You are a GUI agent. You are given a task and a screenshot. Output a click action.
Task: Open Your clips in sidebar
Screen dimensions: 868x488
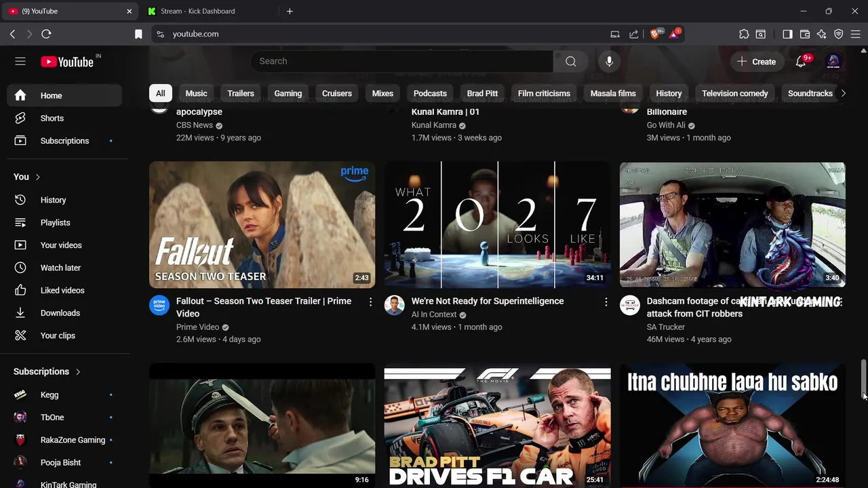tap(64, 335)
